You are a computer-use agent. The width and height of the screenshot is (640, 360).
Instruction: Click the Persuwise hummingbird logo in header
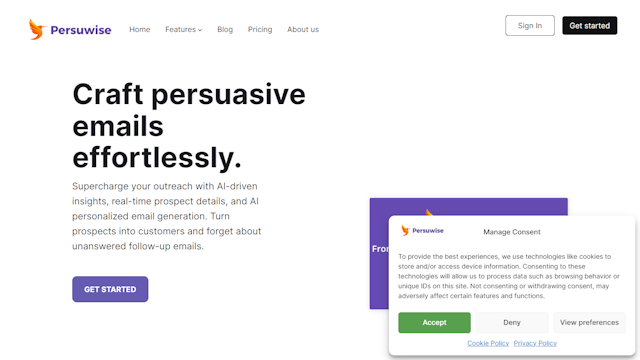37,29
